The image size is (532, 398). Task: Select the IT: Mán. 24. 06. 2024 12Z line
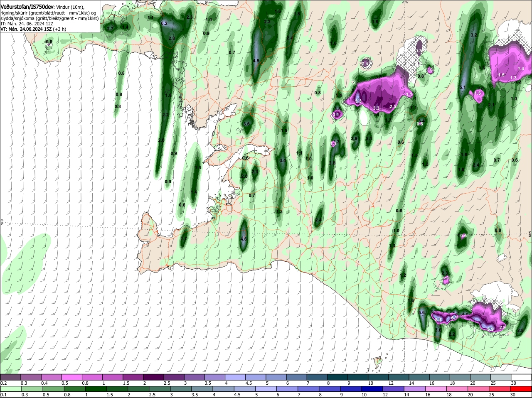point(27,24)
